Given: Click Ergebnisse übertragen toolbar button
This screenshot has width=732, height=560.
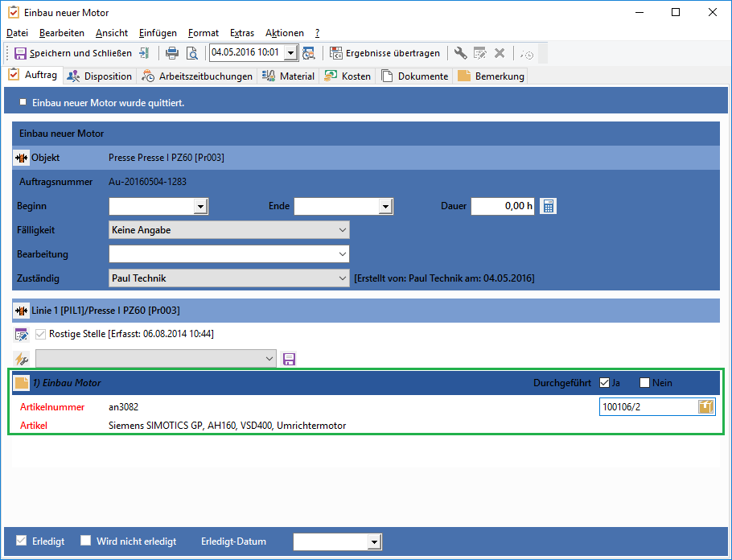Looking at the screenshot, I should pyautogui.click(x=385, y=53).
